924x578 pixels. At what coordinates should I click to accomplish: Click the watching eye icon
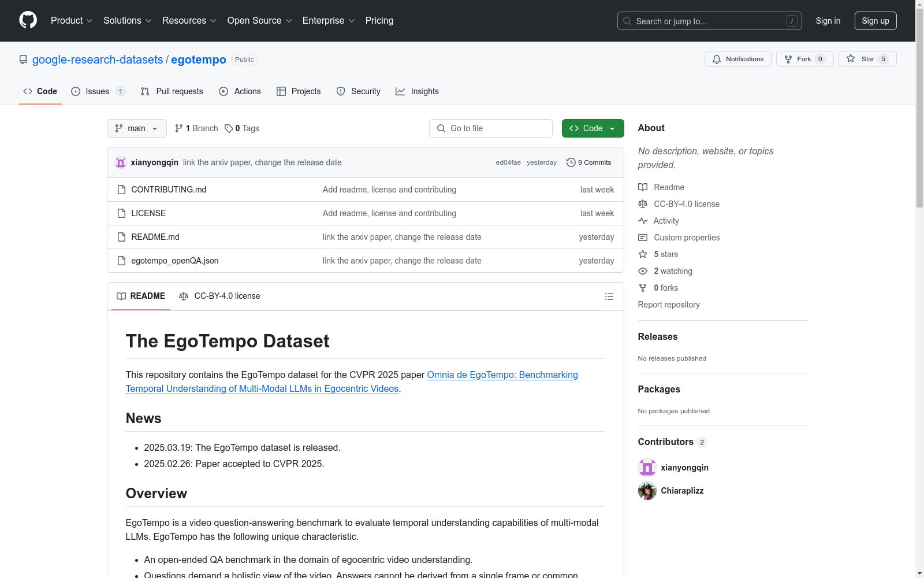(643, 271)
